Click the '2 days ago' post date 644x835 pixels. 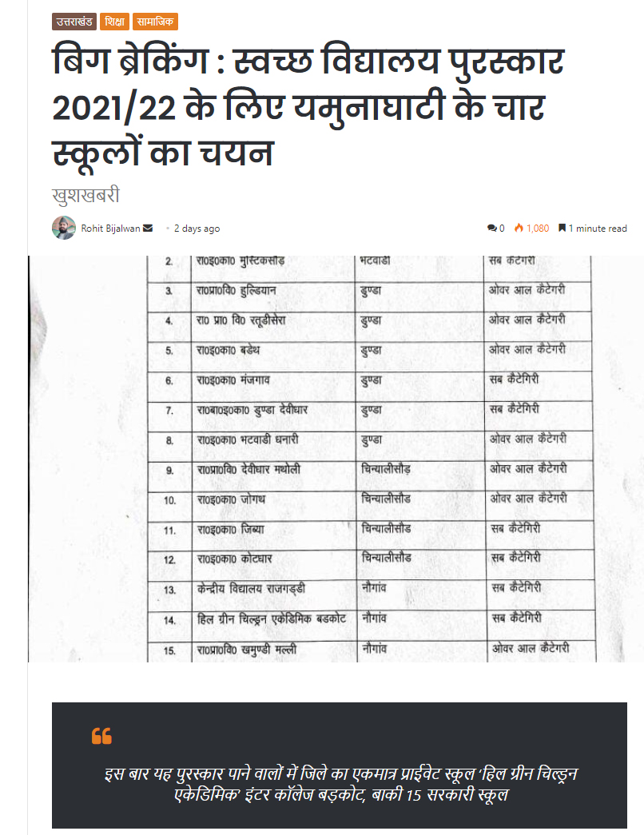tap(197, 229)
